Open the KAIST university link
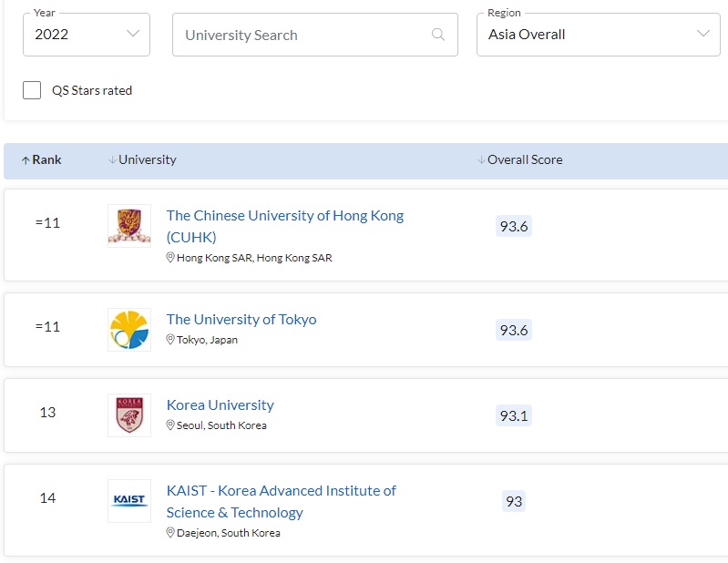Image resolution: width=728 pixels, height=563 pixels. coord(282,501)
